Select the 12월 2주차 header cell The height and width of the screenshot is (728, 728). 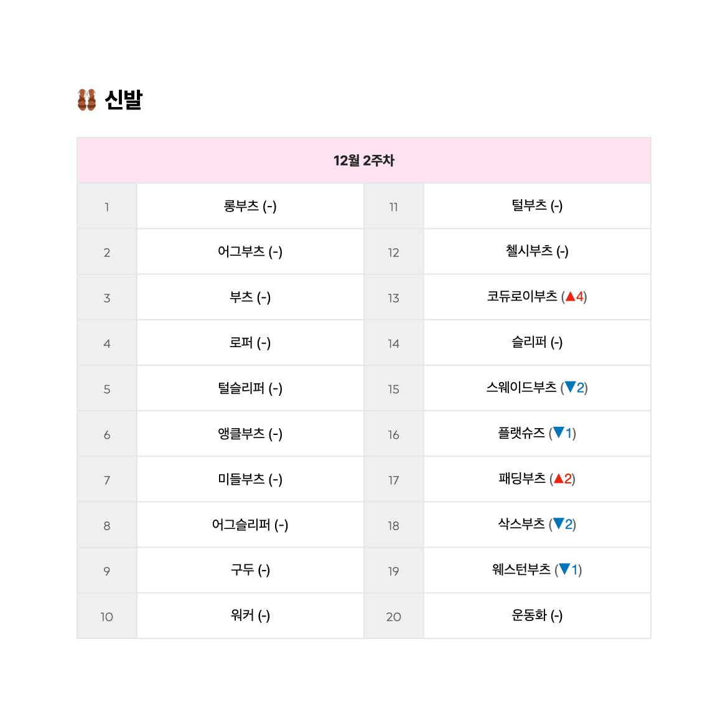coord(364,160)
